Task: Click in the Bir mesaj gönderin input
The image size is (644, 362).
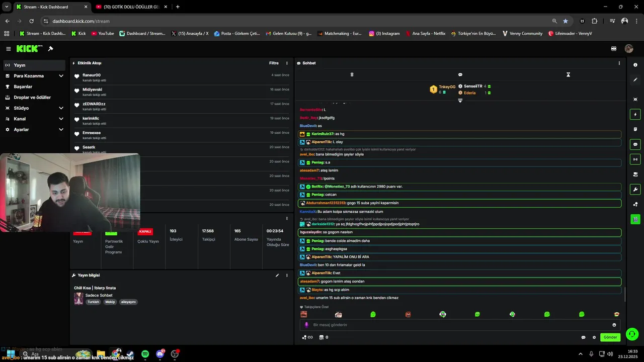Action: click(460, 325)
